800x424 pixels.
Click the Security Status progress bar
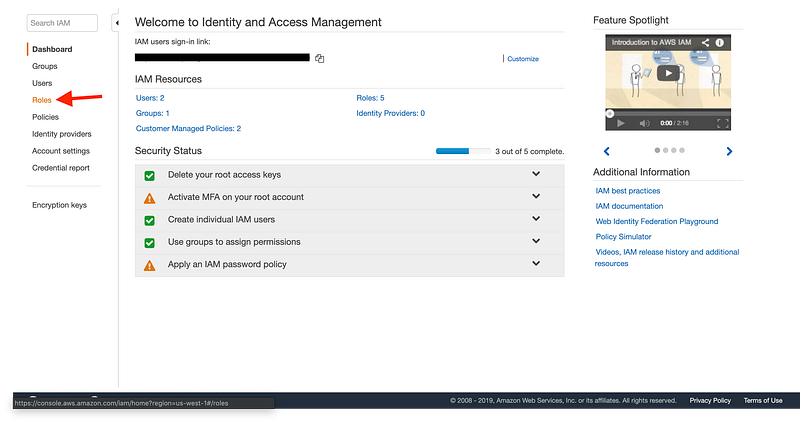[x=463, y=151]
